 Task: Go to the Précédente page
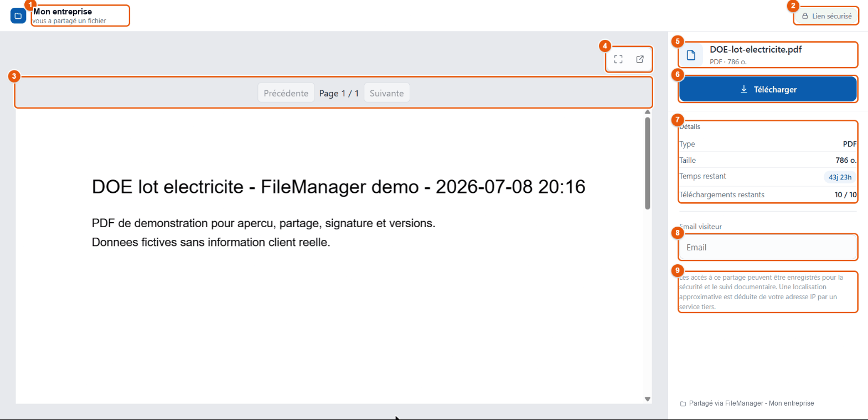click(286, 93)
